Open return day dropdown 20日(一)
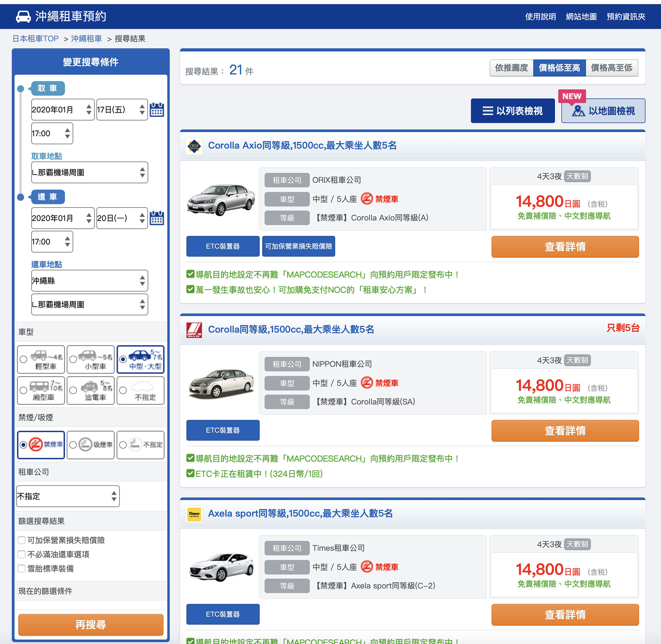Screen dimensions: 661x644 (x=122, y=218)
